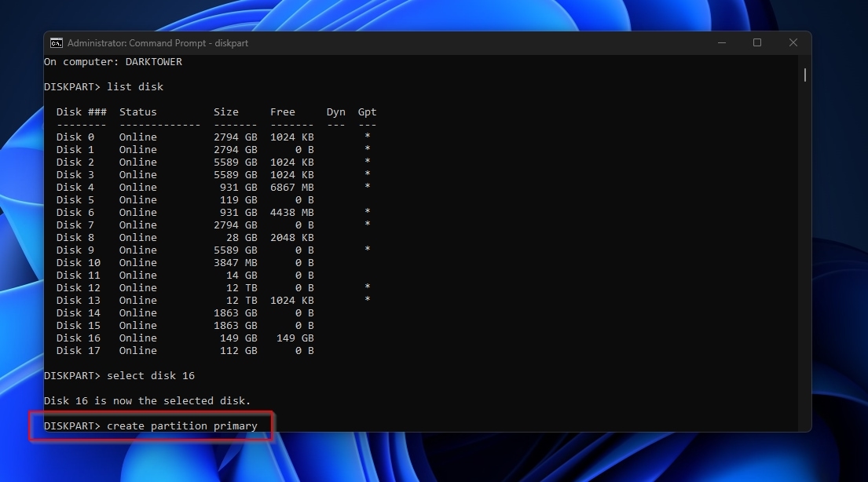Click the 'Free' column header

282,111
